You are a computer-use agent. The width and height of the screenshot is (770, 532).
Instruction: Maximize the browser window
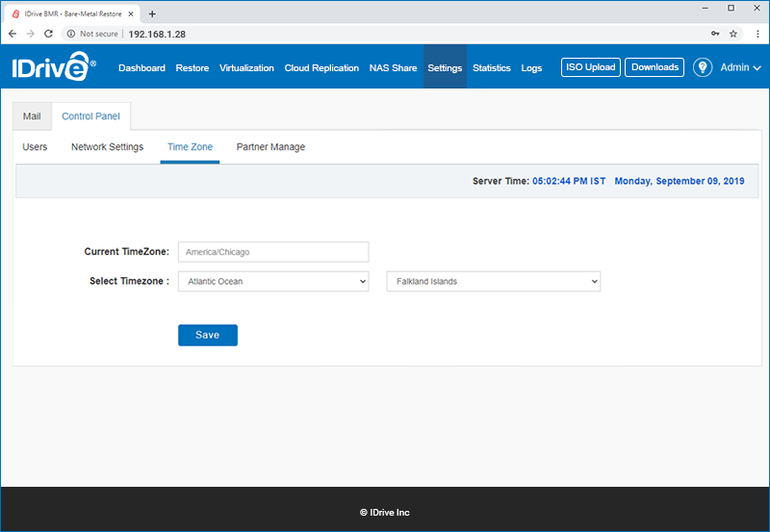point(731,8)
